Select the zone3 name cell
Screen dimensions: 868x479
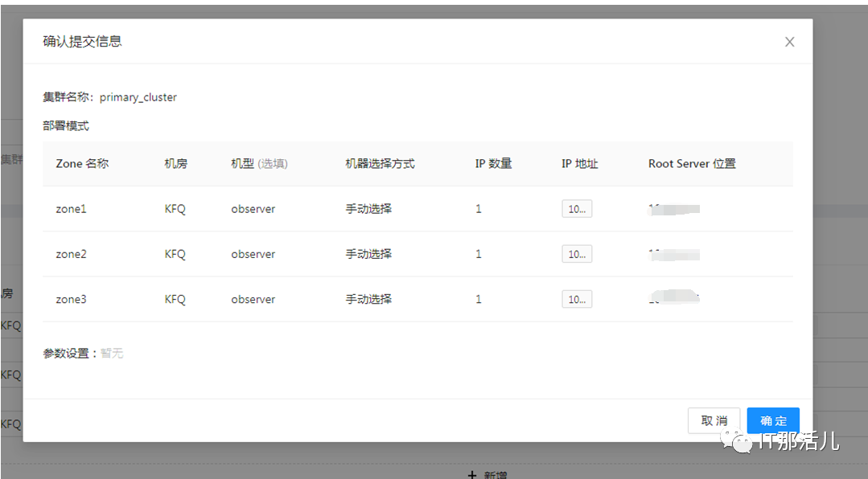click(x=71, y=299)
